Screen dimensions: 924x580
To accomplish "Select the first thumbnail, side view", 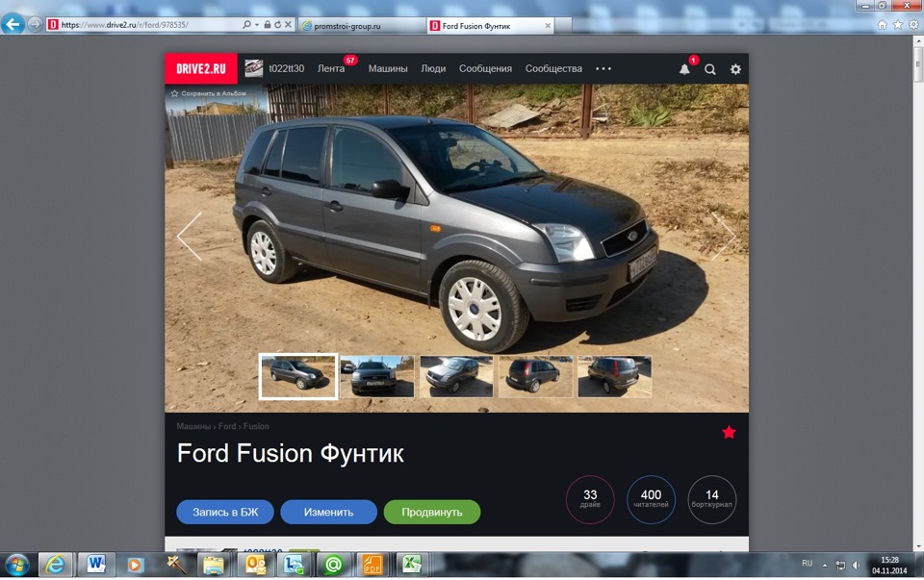I will pyautogui.click(x=298, y=376).
